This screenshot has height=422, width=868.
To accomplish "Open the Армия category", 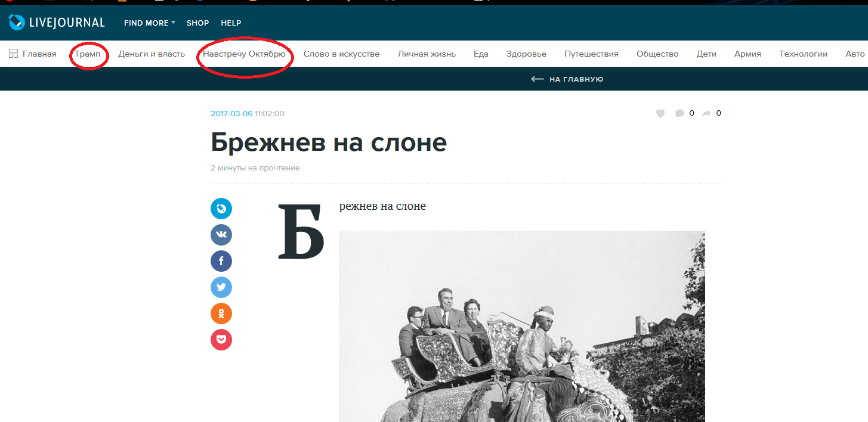I will [x=747, y=54].
